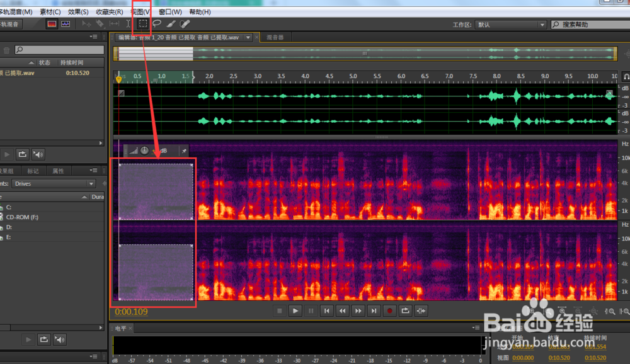
Task: Click the Rewind button
Action: [342, 310]
